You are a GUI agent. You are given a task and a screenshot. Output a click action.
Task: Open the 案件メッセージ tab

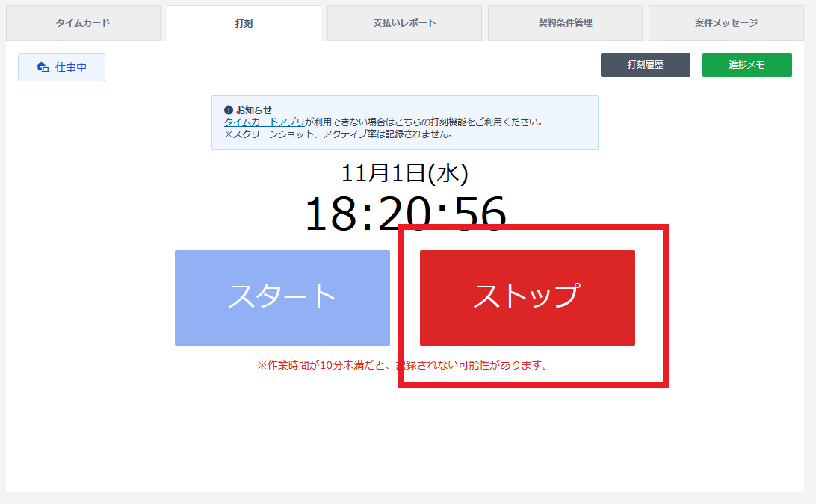(x=726, y=23)
